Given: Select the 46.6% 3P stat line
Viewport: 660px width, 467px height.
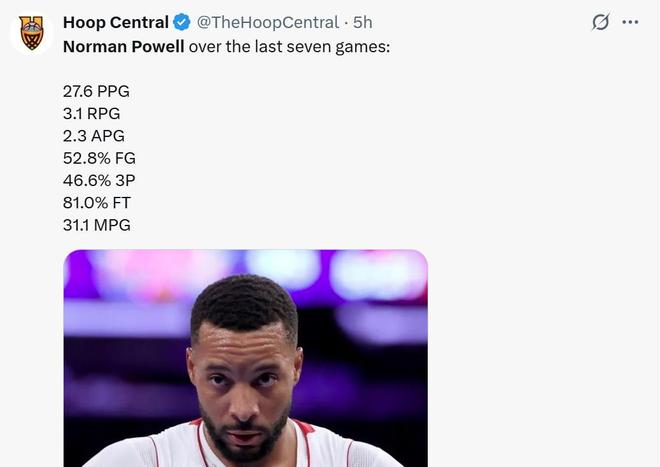Looking at the screenshot, I should coord(98,181).
